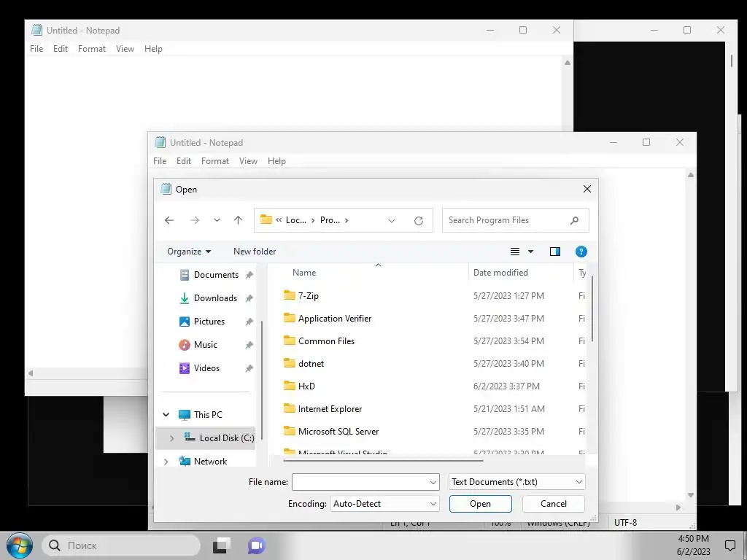This screenshot has width=747, height=560.
Task: Click the Pro... breadcrumb in the address bar
Action: click(x=330, y=220)
